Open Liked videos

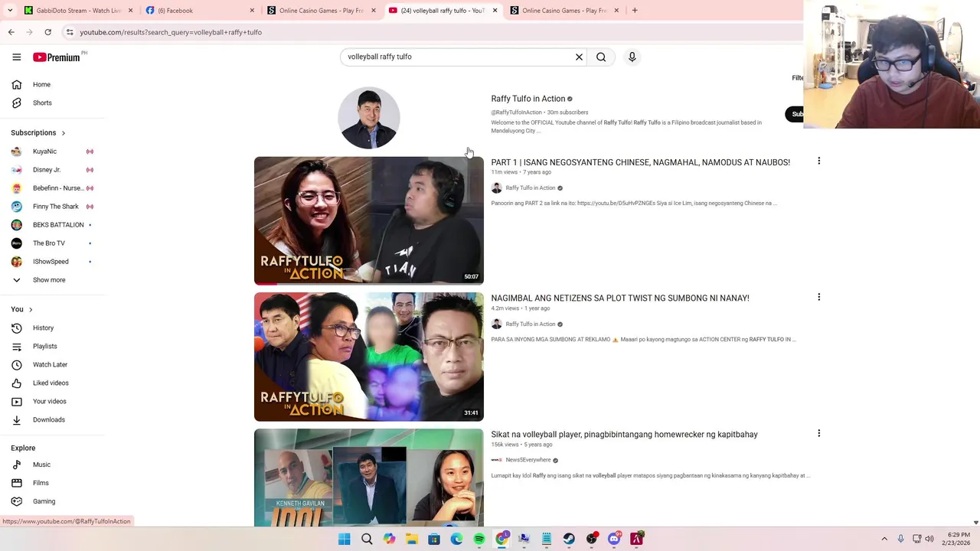coord(52,383)
